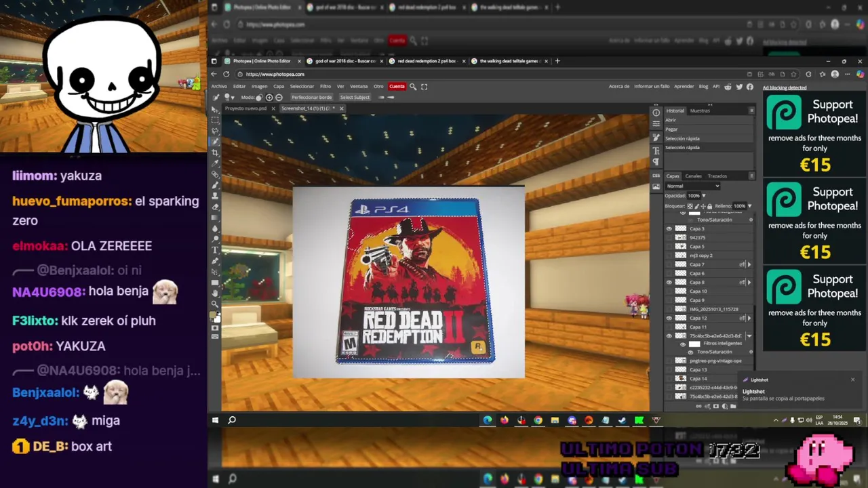Select the Pegar history entry

[x=709, y=129]
